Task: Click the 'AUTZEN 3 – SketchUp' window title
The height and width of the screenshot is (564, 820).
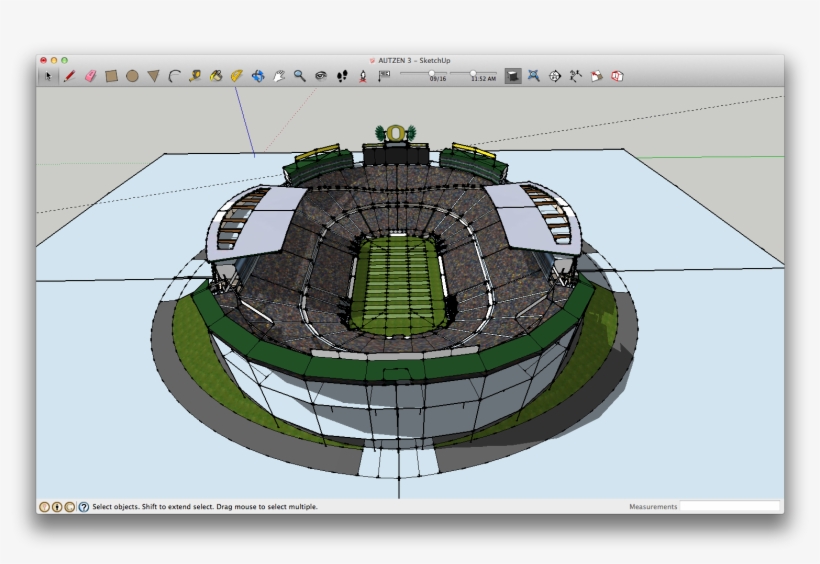Action: (x=414, y=60)
